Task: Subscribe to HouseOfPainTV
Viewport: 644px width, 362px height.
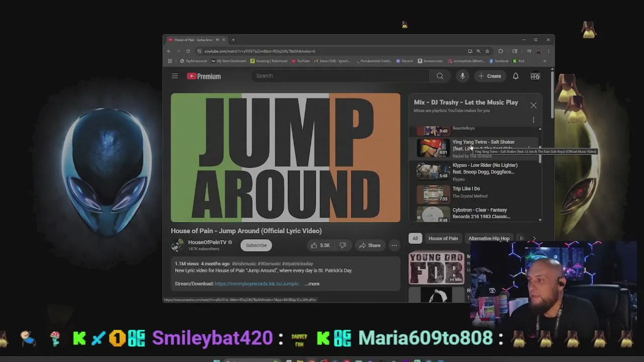Action: (x=256, y=245)
